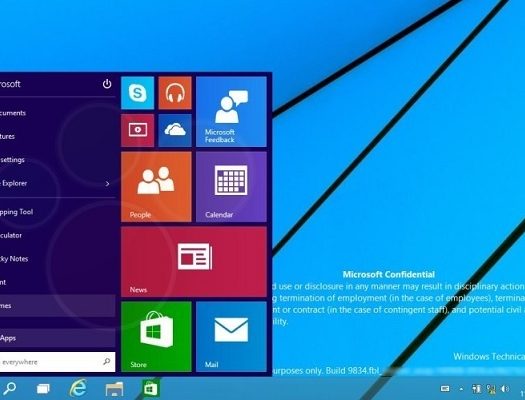
Task: Open the Mail tile
Action: click(231, 336)
